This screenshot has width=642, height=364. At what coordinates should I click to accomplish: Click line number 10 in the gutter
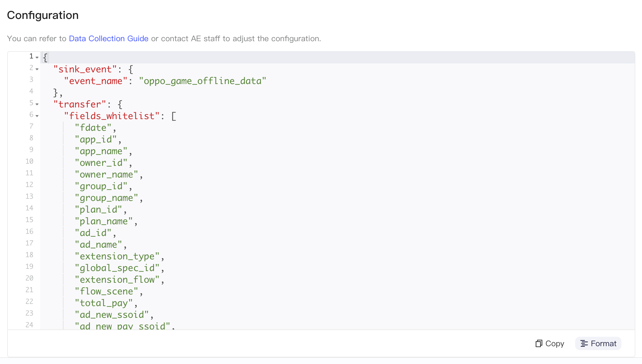(x=30, y=161)
